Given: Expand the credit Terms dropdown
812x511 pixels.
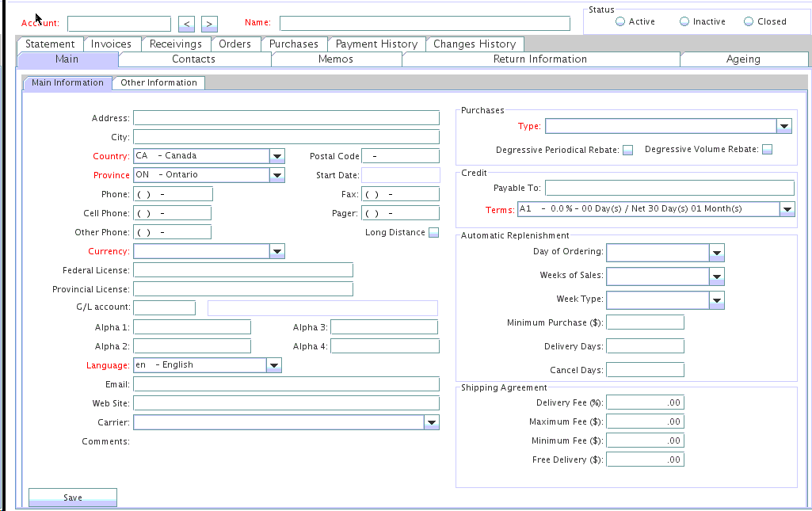Looking at the screenshot, I should (787, 209).
